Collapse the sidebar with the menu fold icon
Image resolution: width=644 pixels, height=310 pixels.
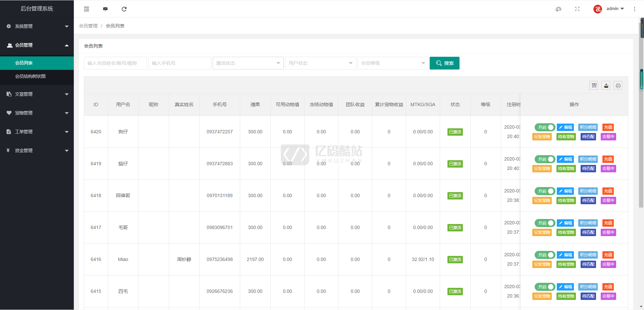point(87,9)
